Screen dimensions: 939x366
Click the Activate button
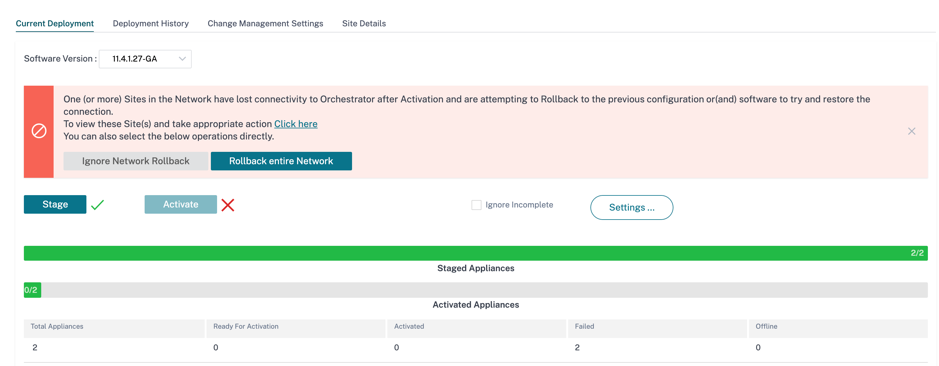pyautogui.click(x=181, y=204)
